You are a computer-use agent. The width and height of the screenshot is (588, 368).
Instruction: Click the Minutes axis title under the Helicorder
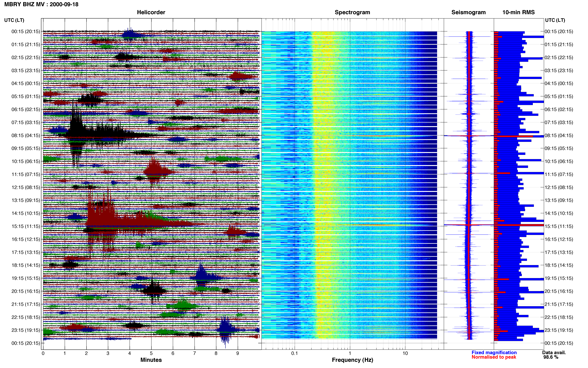coord(151,360)
